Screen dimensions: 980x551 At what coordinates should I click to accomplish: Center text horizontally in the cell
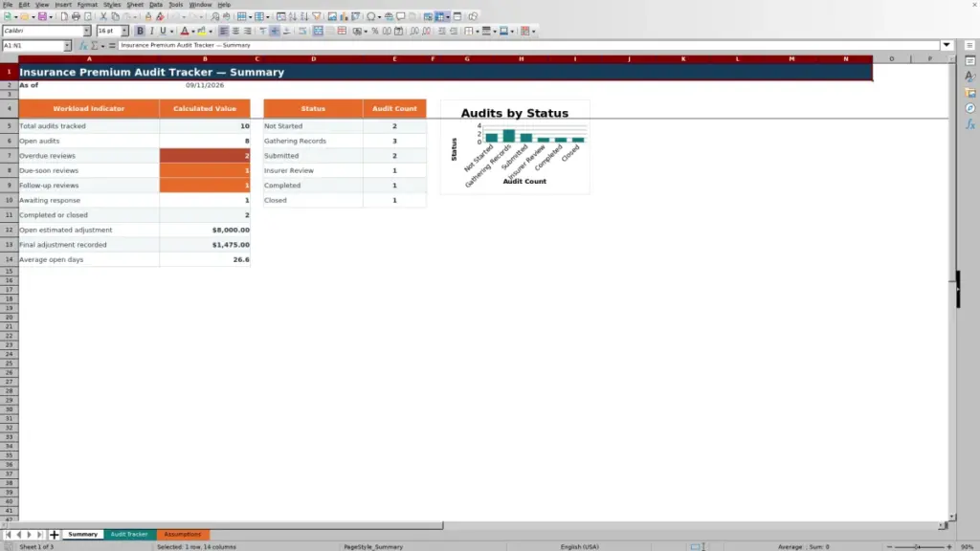pyautogui.click(x=235, y=31)
